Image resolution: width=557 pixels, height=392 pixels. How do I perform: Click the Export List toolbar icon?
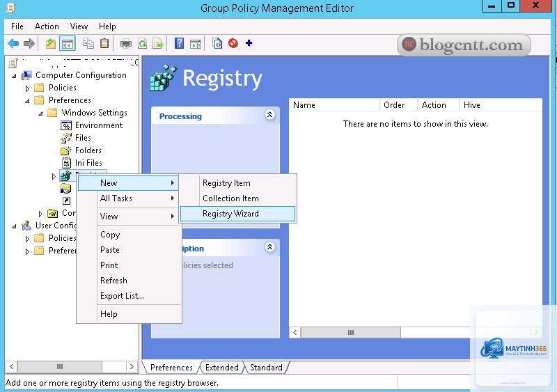pos(158,44)
